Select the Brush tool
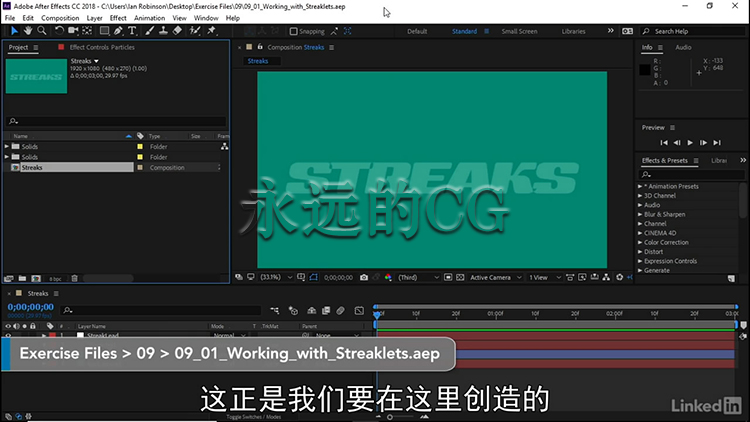The height and width of the screenshot is (422, 750). click(x=150, y=31)
